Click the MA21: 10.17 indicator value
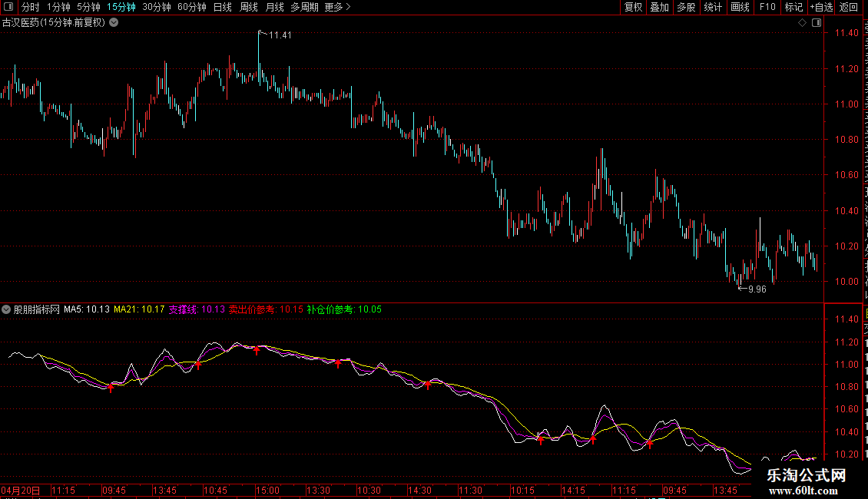868x499 pixels. pyautogui.click(x=139, y=310)
